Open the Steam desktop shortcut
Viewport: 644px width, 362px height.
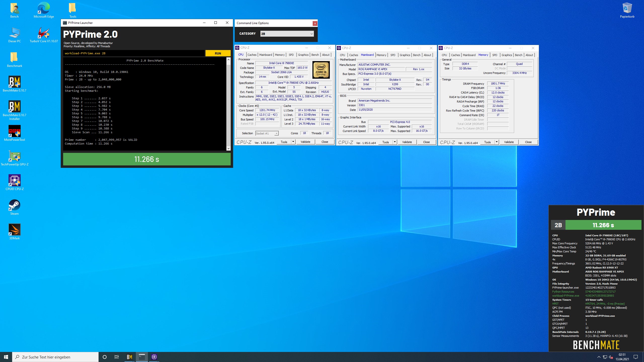pos(14,207)
